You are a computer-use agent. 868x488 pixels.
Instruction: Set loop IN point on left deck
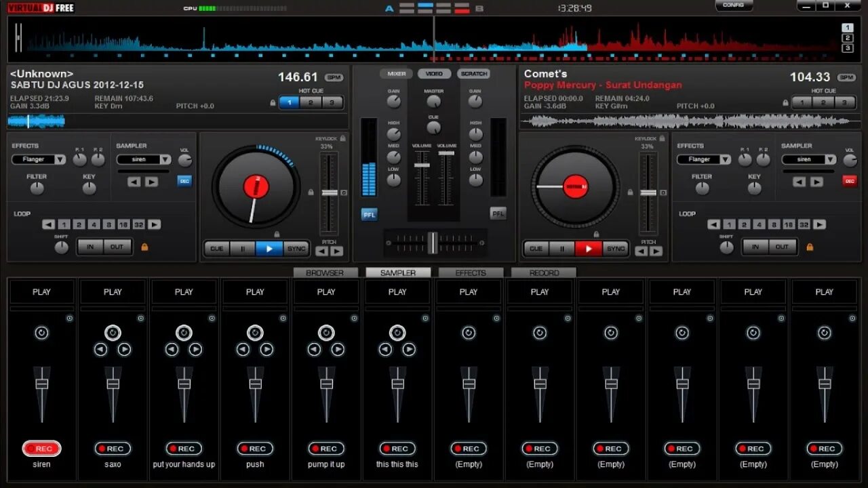tap(90, 247)
